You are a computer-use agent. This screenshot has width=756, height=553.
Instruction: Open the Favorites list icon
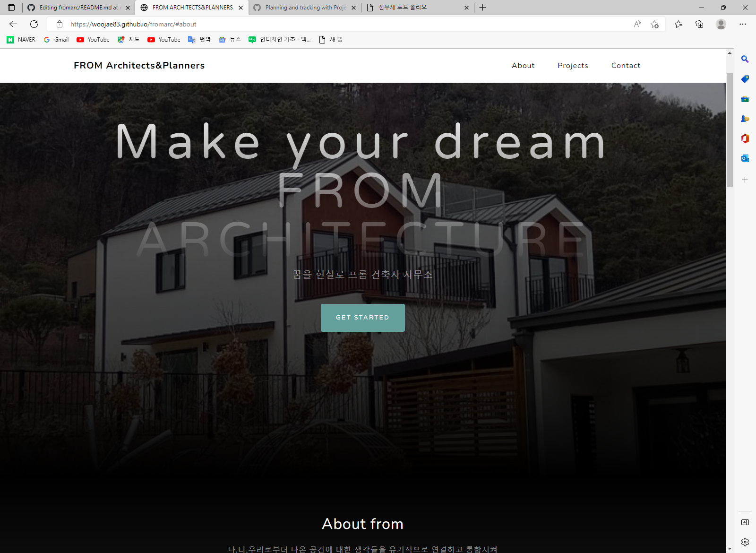tap(679, 24)
